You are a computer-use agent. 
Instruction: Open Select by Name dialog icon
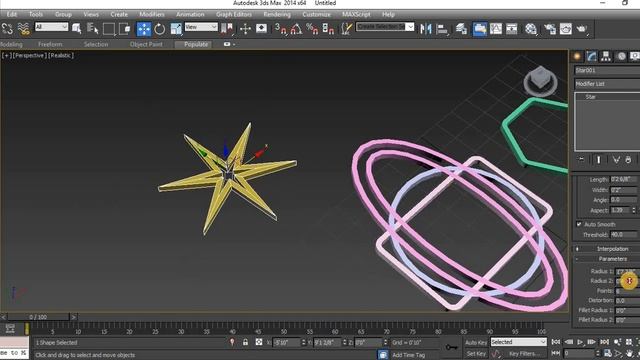click(93, 29)
